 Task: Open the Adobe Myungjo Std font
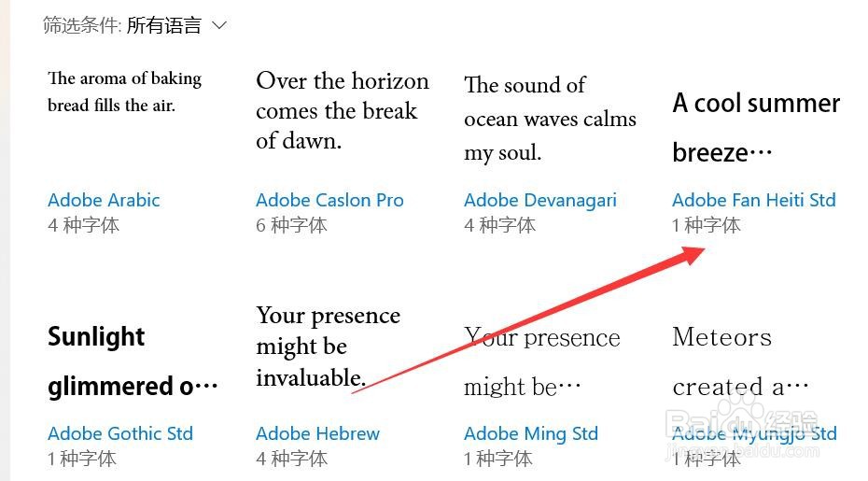754,434
